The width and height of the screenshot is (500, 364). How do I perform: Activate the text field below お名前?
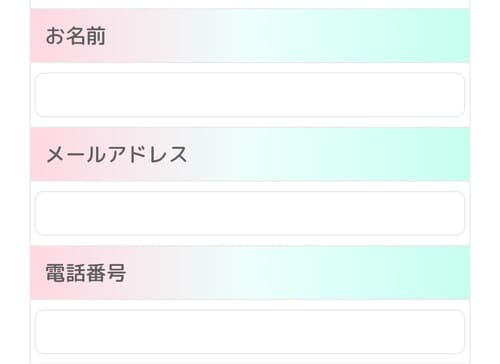click(250, 95)
